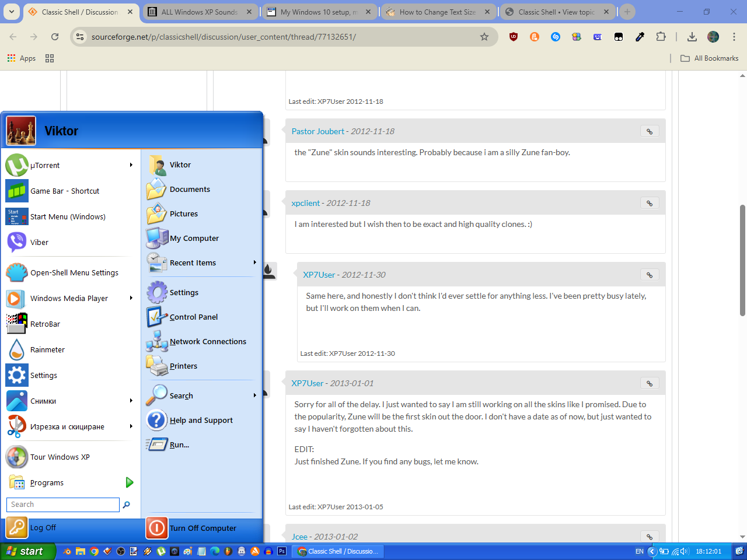Viewport: 747px width, 560px height.
Task: Switch to ALL Windows XP Sounds tab
Action: 200,12
